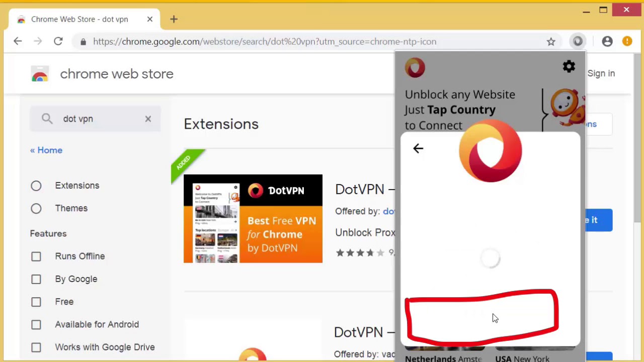Click Sign in at top right
This screenshot has height=362, width=644.
pyautogui.click(x=601, y=73)
